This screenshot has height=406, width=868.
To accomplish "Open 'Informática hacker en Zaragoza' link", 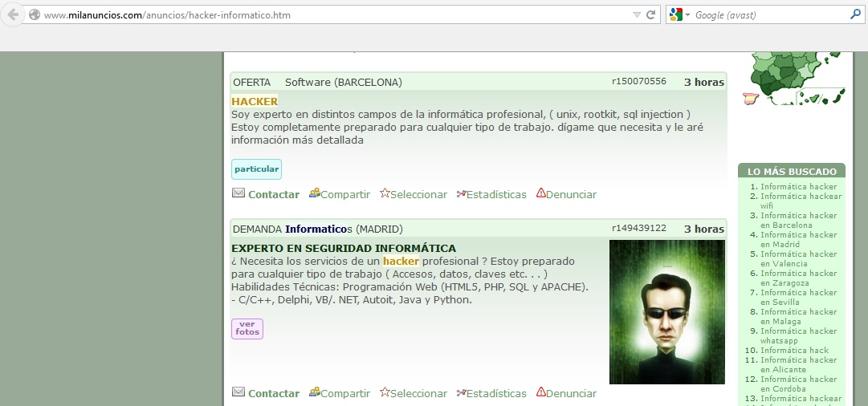I will 799,278.
